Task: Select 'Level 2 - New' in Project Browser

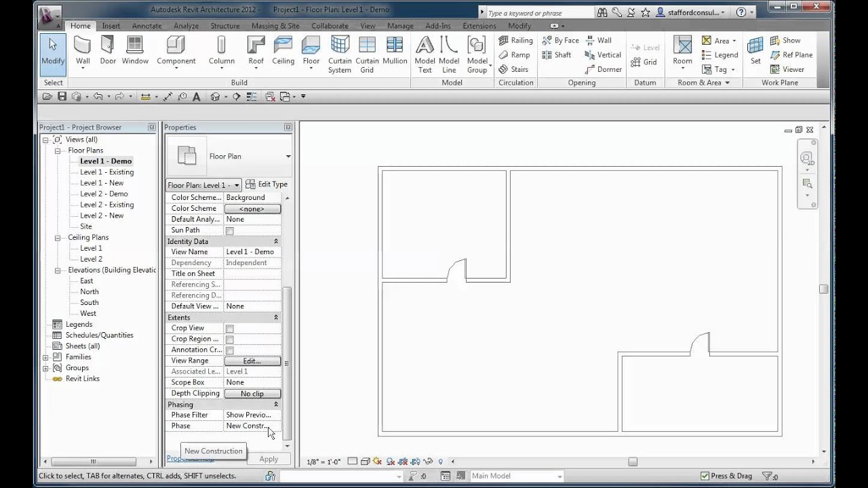Action: tap(102, 216)
